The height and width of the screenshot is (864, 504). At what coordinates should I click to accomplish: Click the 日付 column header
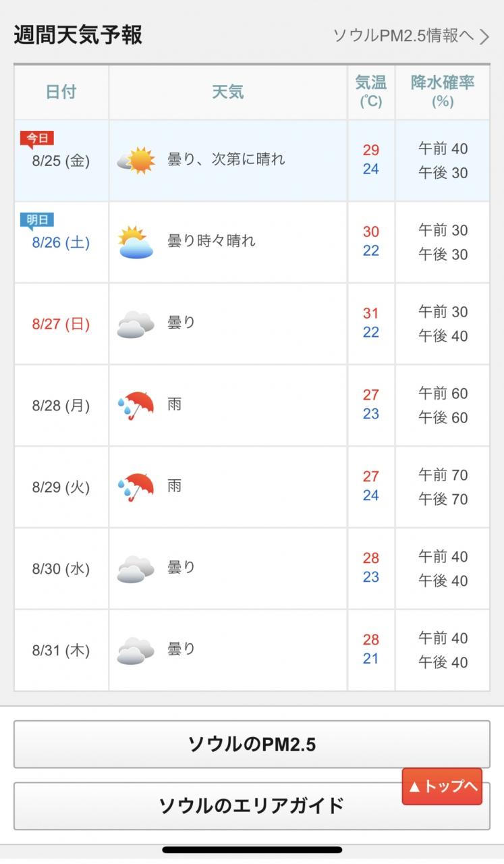[61, 92]
